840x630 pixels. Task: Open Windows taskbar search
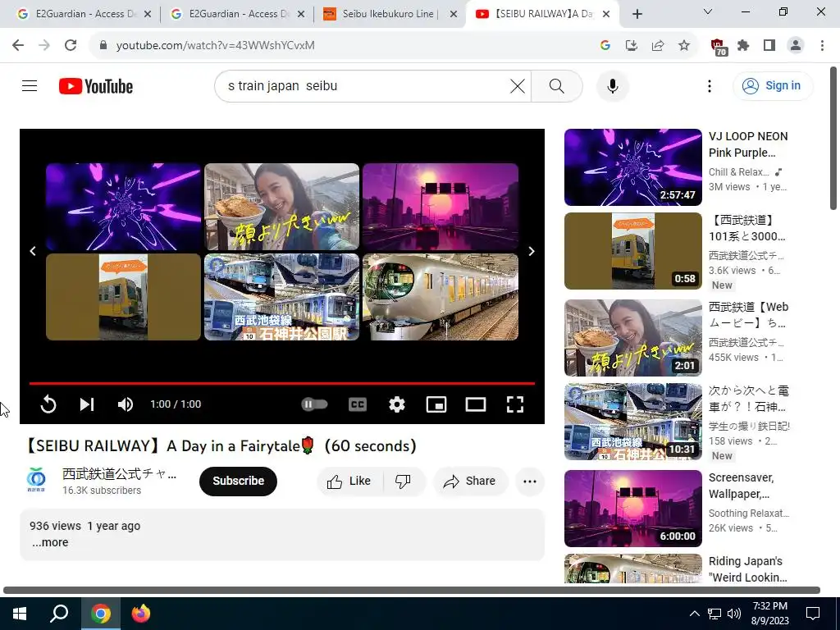(x=59, y=614)
